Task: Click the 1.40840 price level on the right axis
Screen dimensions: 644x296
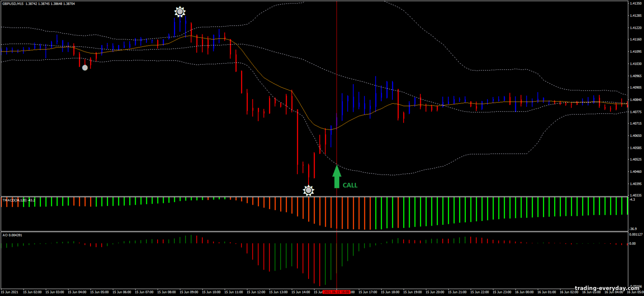Action: click(x=635, y=100)
